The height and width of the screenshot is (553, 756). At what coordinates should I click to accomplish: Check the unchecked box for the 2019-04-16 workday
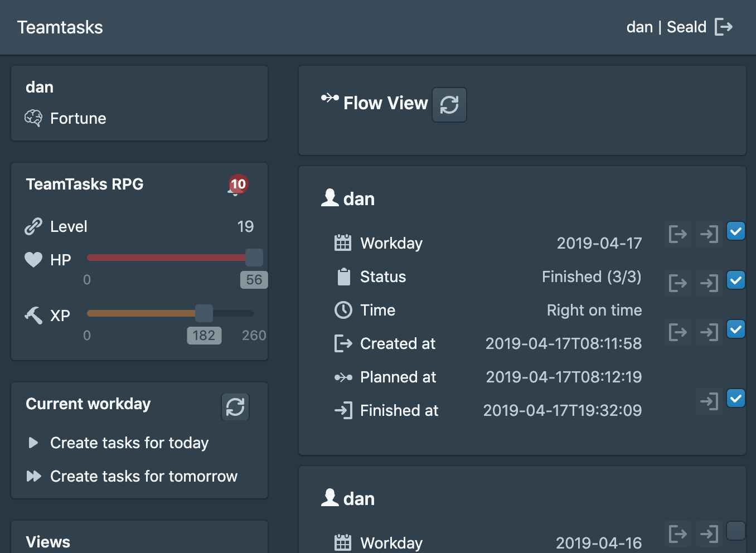(736, 531)
